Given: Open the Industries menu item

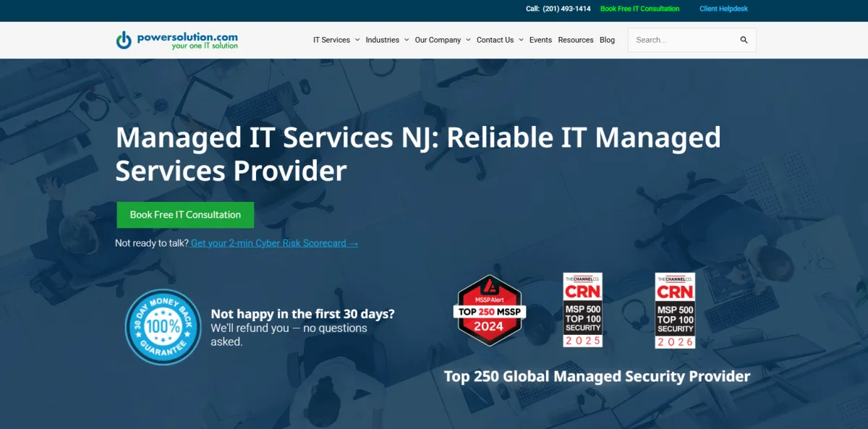Looking at the screenshot, I should click(383, 40).
